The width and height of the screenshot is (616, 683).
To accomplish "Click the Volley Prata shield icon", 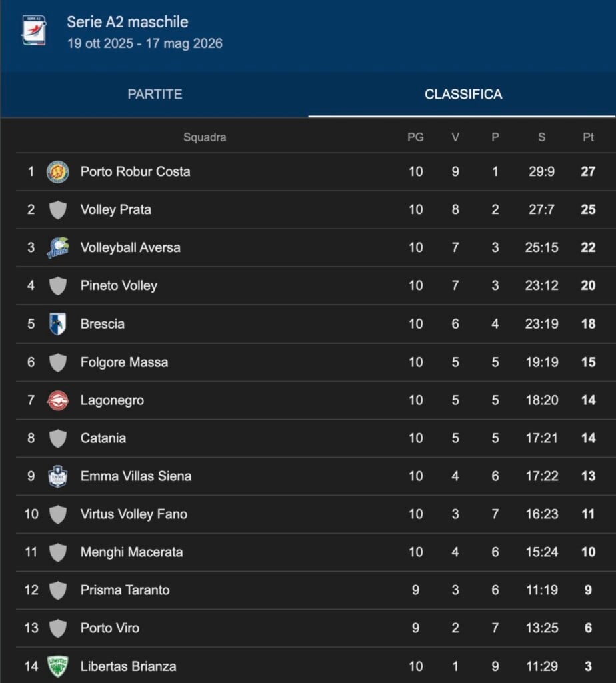I will coord(57,209).
